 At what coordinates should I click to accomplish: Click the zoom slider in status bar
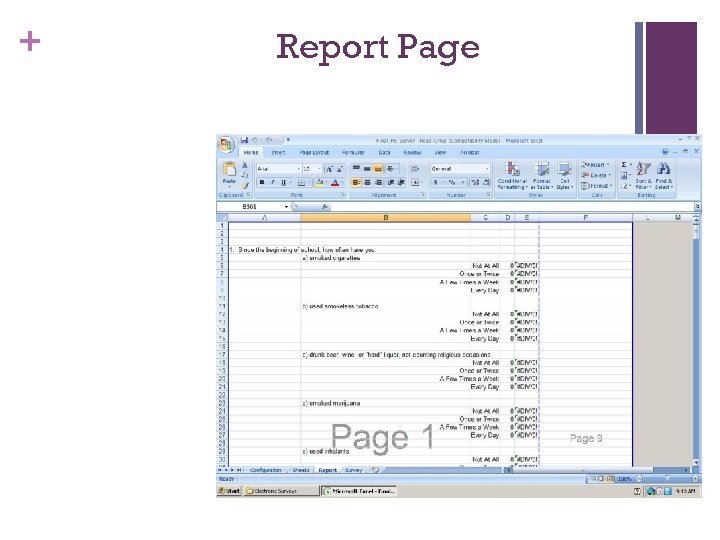[667, 479]
